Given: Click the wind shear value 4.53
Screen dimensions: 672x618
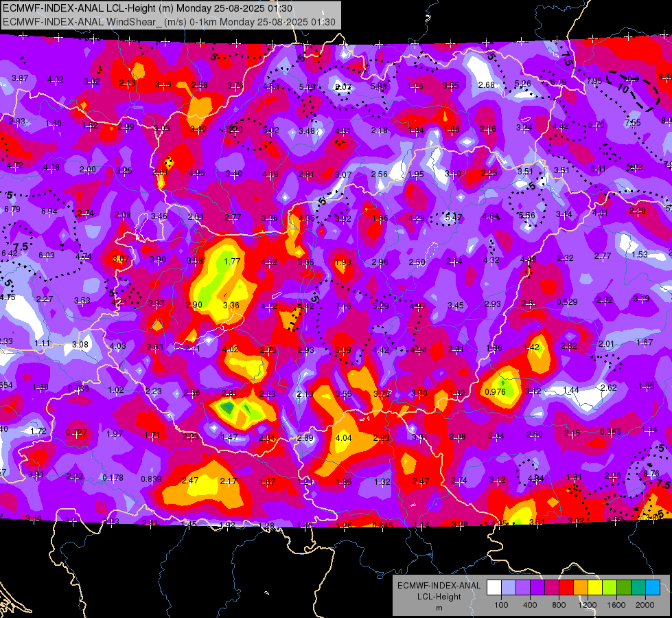Looking at the screenshot, I should click(271, 87).
